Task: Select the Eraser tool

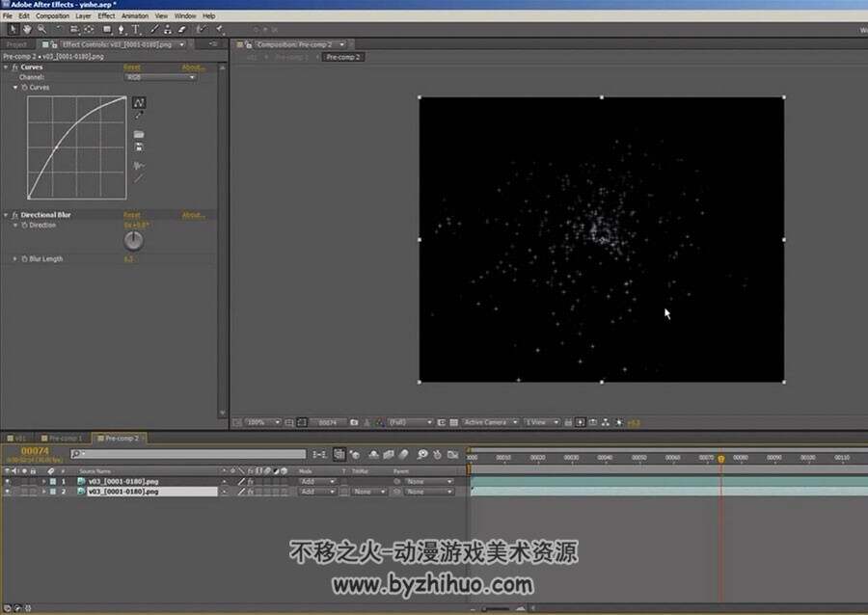Action: pos(181,29)
